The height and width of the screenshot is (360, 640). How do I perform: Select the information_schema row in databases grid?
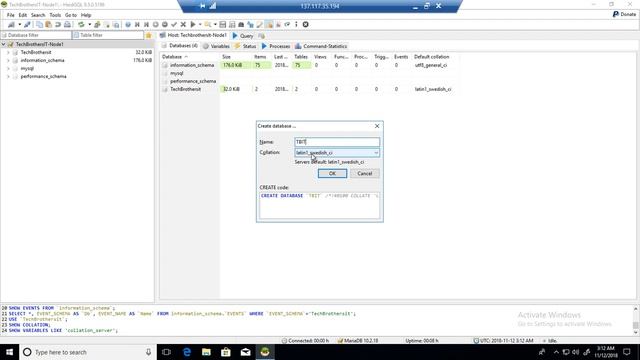pos(310,65)
